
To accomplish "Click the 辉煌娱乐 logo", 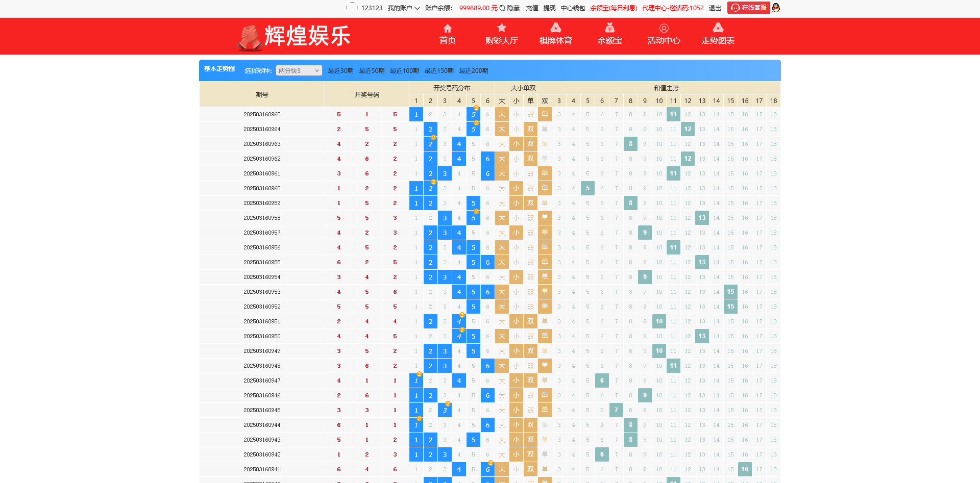I will 294,36.
